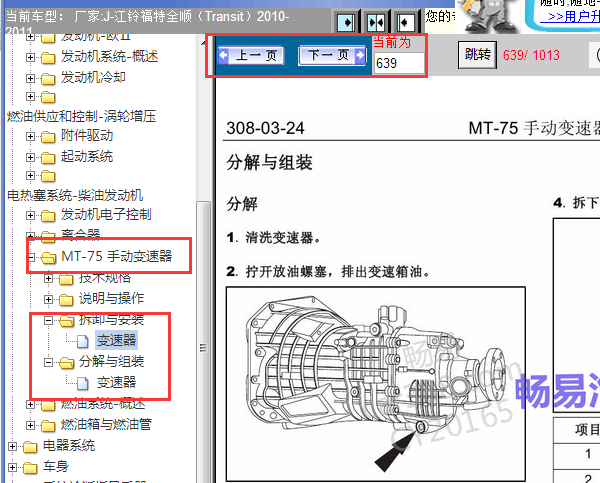The image size is (600, 483).
Task: Click the 说明与操作 folder icon
Action: point(66,300)
